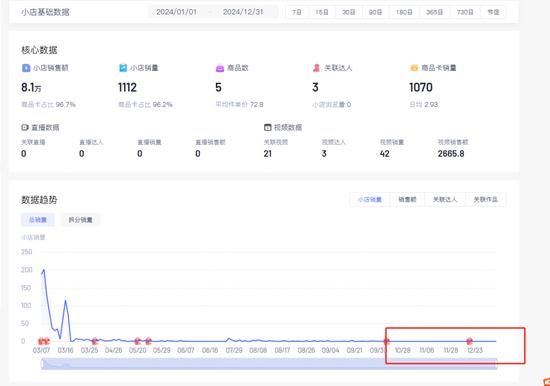Screen dimensions: 550x386
Task: Click the 直播销量 value 0
Action: click(x=140, y=154)
